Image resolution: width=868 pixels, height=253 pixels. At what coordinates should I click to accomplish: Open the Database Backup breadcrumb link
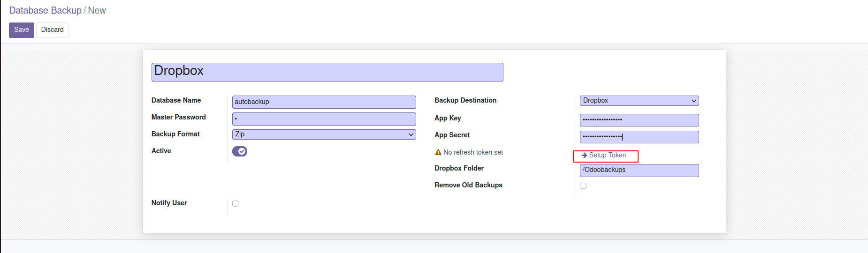(45, 10)
